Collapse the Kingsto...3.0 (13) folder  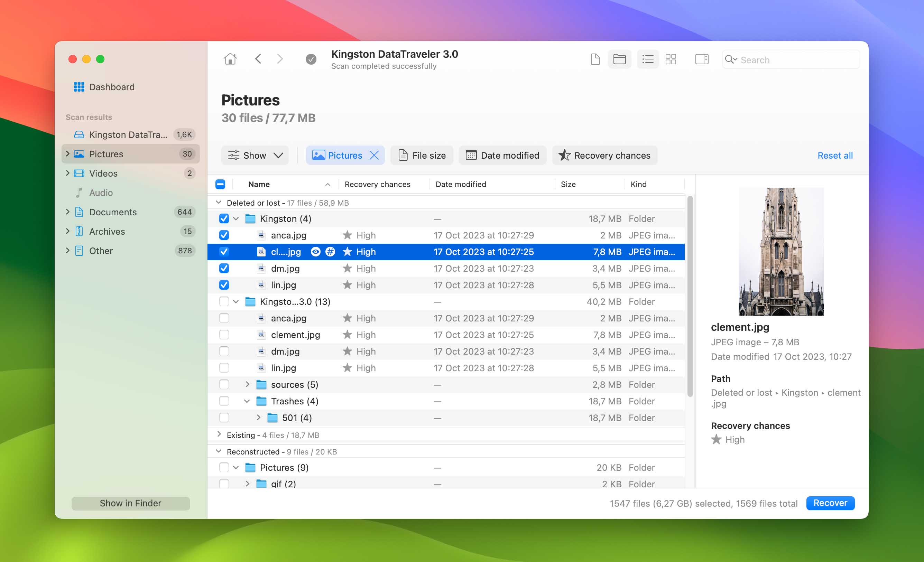click(x=236, y=301)
